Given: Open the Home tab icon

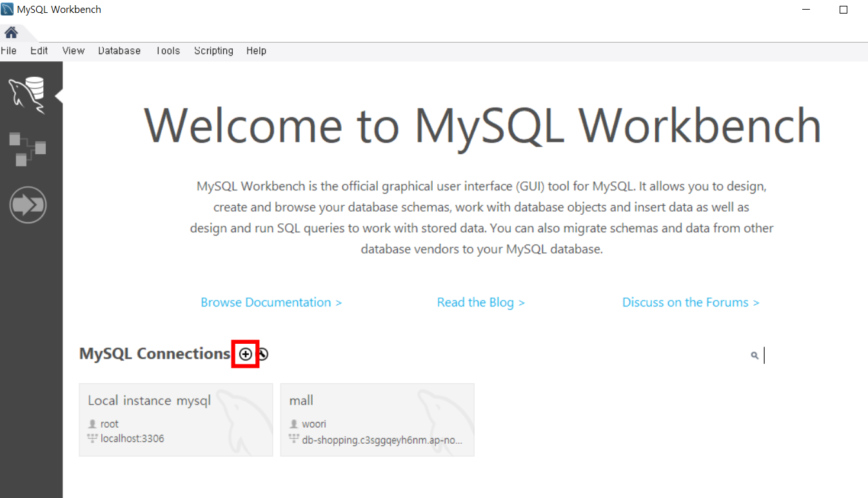Looking at the screenshot, I should click(x=11, y=32).
